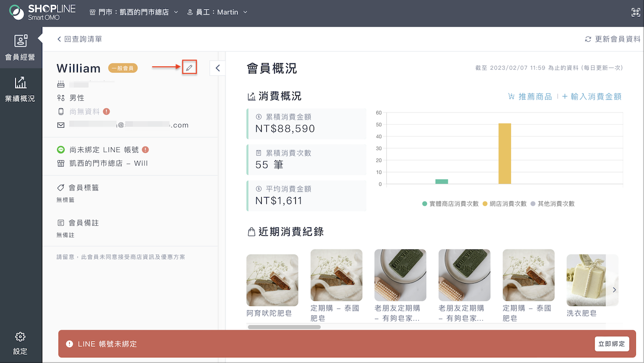
Task: Click the green LINE icon
Action: [x=61, y=150]
